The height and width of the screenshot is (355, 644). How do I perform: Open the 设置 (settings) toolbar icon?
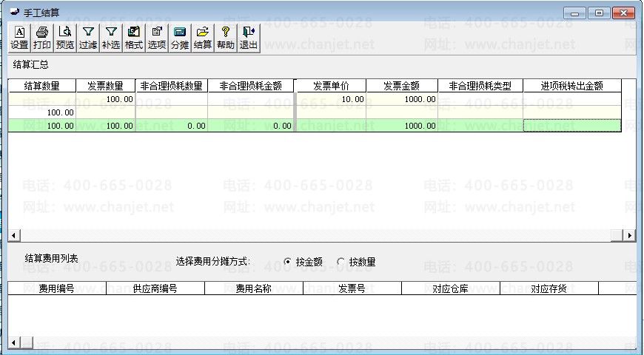click(19, 38)
